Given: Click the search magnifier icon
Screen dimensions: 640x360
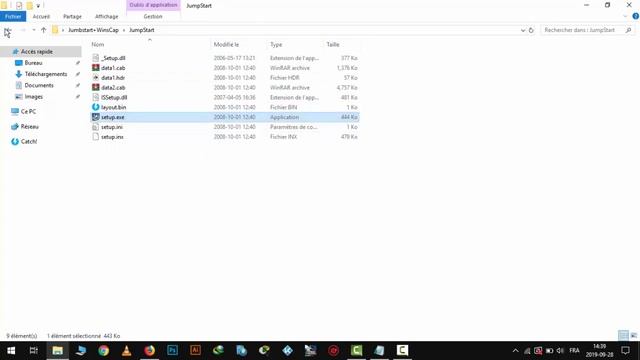Looking at the screenshot, I should tap(628, 30).
